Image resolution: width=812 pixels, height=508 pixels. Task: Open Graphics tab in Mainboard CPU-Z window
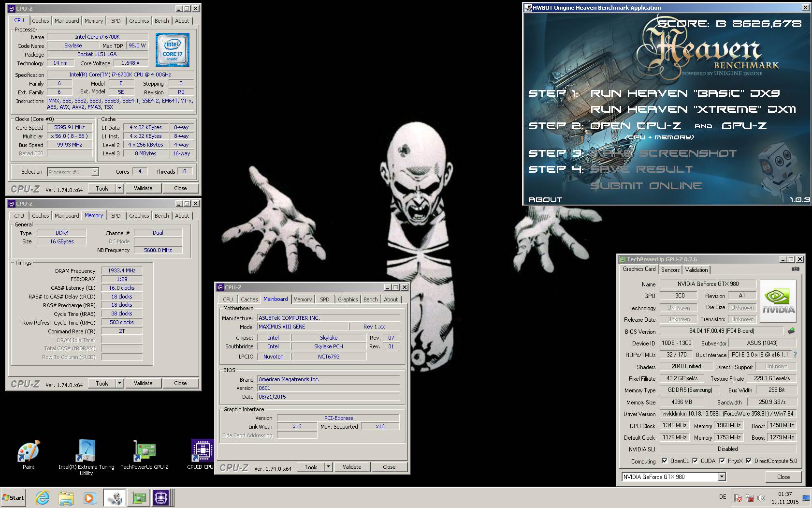pos(348,299)
